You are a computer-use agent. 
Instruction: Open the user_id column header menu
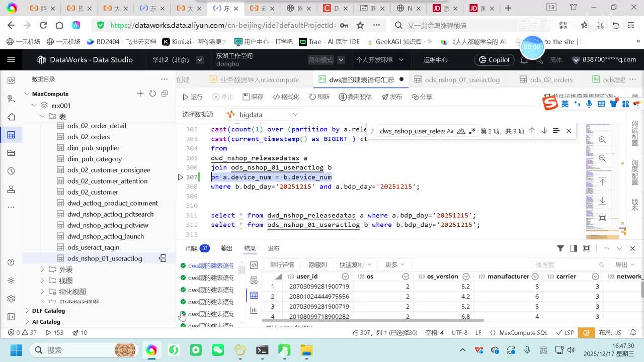pyautogui.click(x=345, y=277)
